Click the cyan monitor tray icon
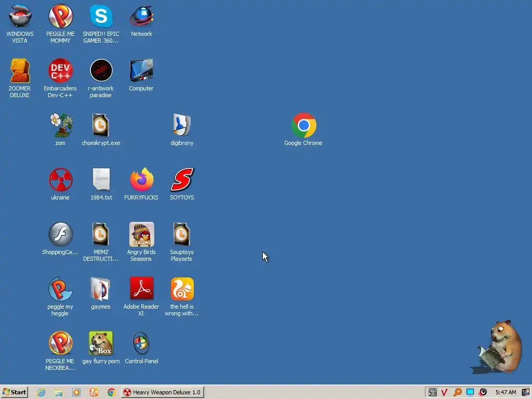Image resolution: width=532 pixels, height=399 pixels. (470, 393)
